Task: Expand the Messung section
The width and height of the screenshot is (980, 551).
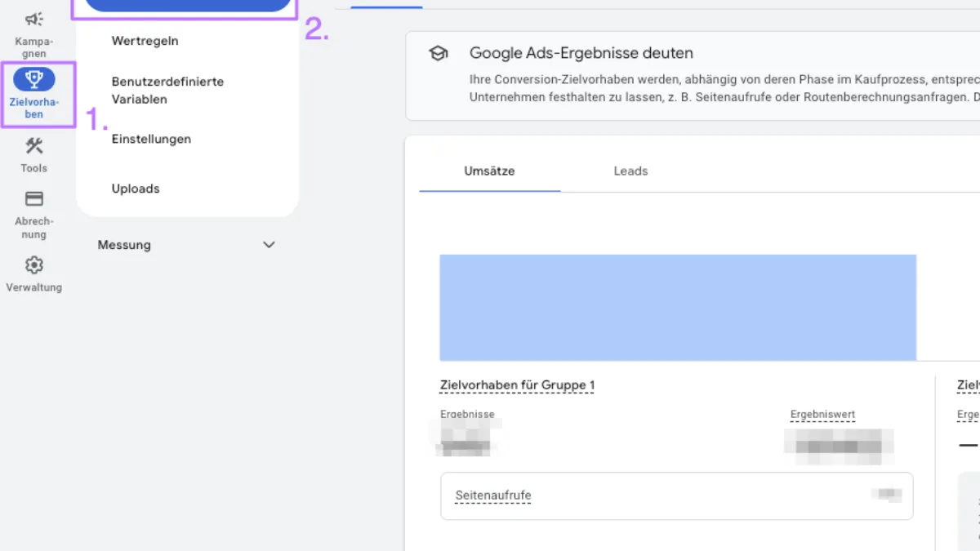Action: coord(124,244)
